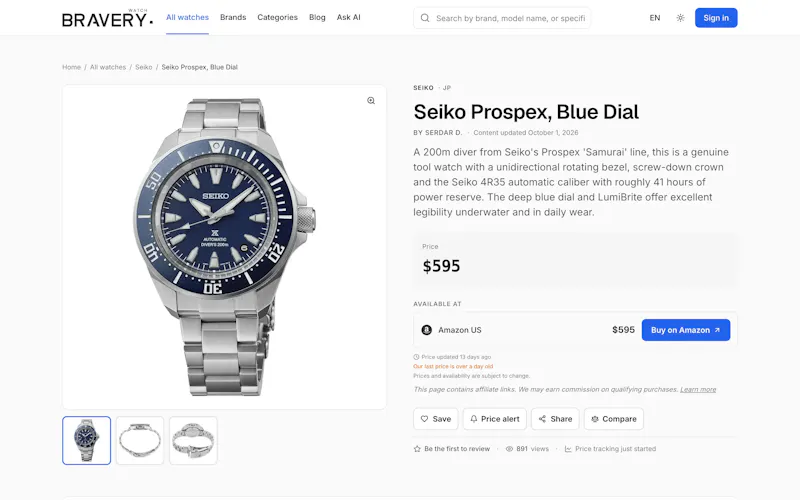Share this watch listing
This screenshot has width=800, height=500.
click(x=555, y=419)
